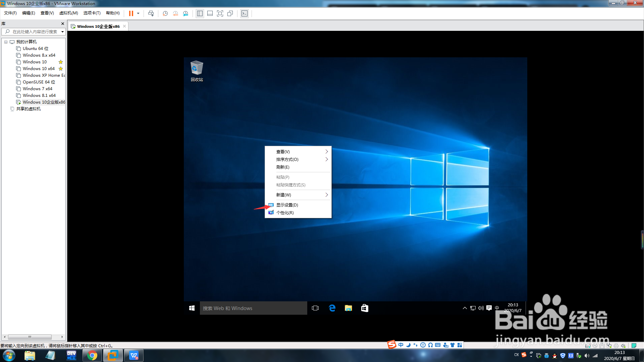Click the orange pause VM button
The image size is (644, 362).
click(131, 13)
